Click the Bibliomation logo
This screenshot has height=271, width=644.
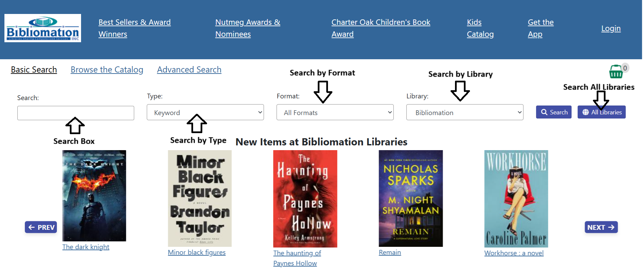(x=43, y=28)
